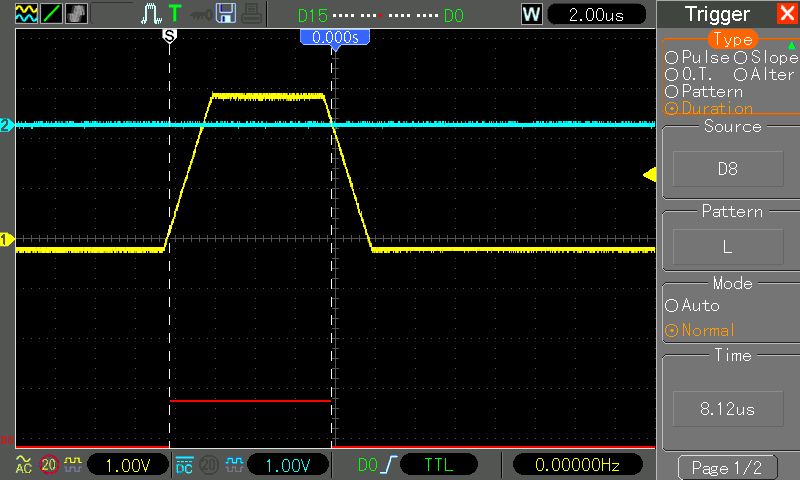Close the Trigger menu panel
This screenshot has width=800, height=480.
pyautogui.click(x=784, y=14)
